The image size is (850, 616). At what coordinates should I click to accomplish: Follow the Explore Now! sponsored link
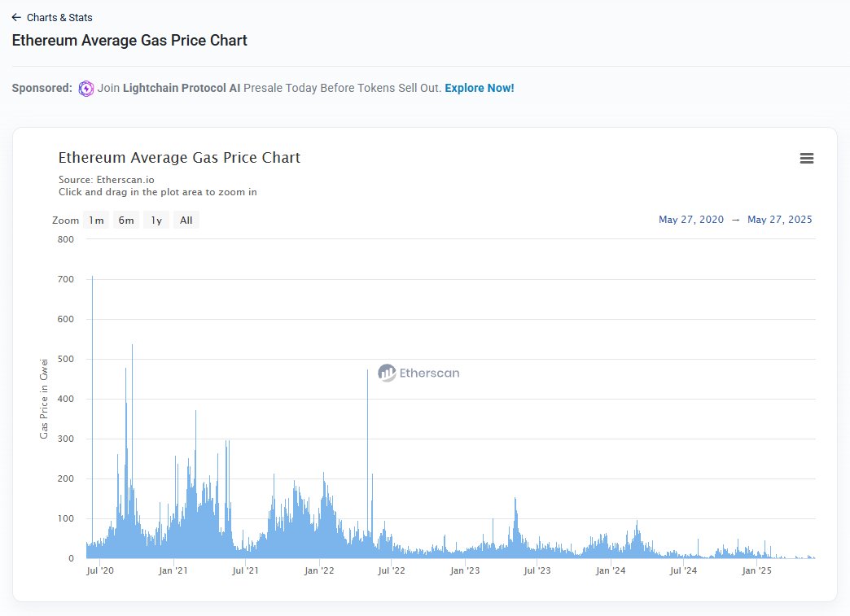pos(479,88)
